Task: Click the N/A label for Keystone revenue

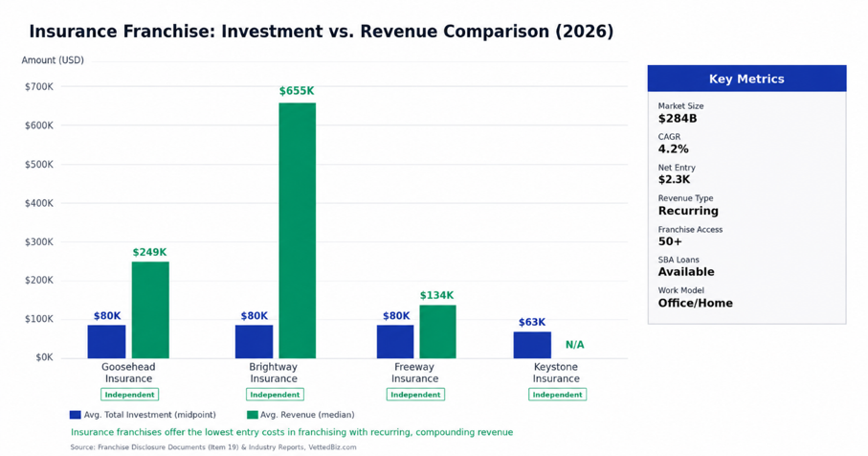Action: click(574, 345)
